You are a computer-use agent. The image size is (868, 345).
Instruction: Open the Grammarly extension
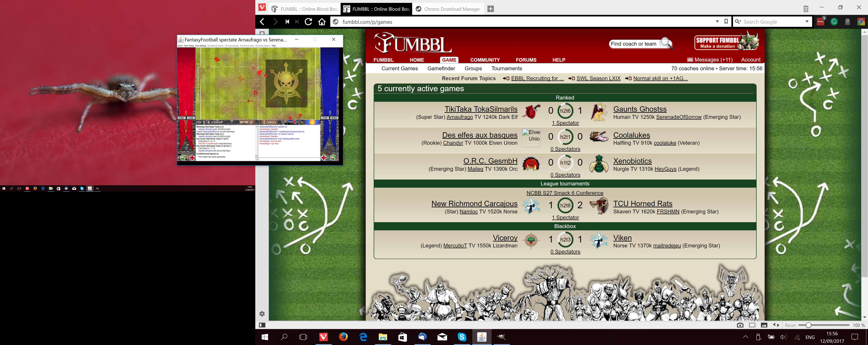pyautogui.click(x=834, y=22)
